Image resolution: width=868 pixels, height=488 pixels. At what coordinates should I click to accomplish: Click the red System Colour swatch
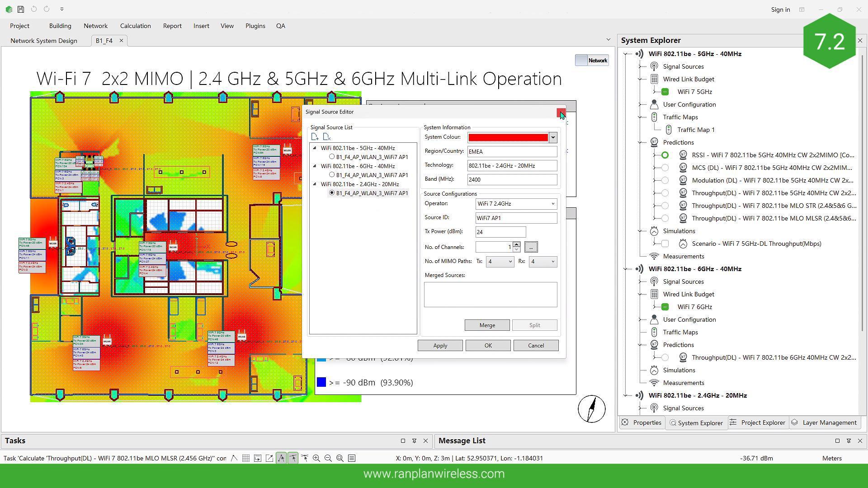508,137
